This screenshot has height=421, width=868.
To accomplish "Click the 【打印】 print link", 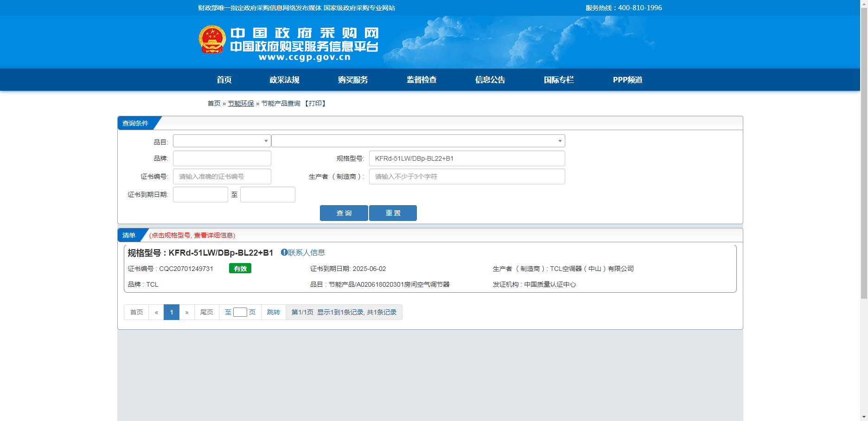I will coord(315,103).
